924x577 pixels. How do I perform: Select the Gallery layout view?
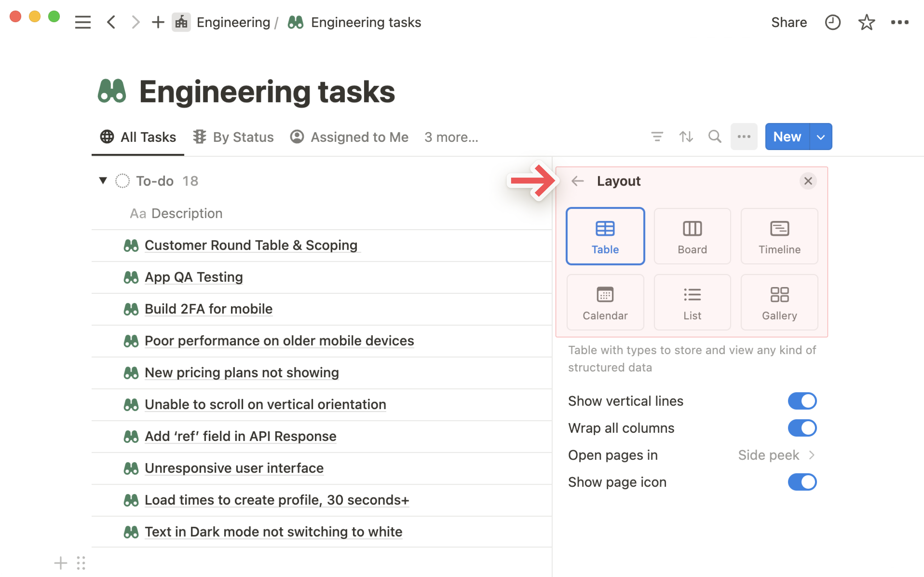(779, 302)
